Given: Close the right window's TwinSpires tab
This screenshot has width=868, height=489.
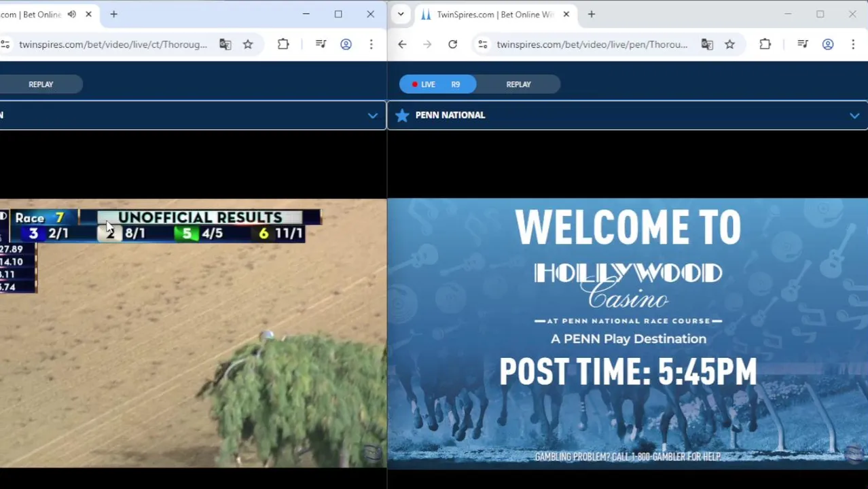Looking at the screenshot, I should coord(566,14).
